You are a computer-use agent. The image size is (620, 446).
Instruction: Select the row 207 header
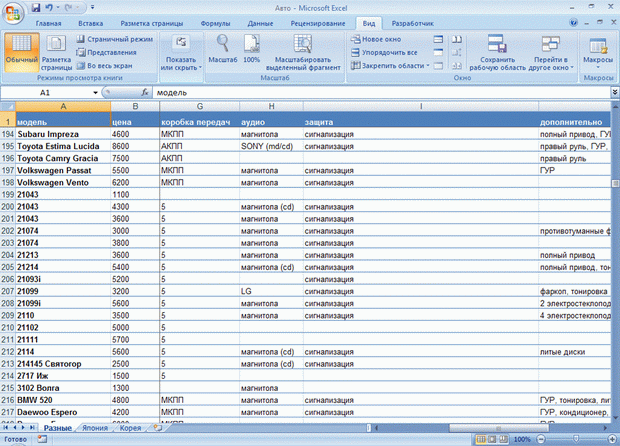(8, 291)
